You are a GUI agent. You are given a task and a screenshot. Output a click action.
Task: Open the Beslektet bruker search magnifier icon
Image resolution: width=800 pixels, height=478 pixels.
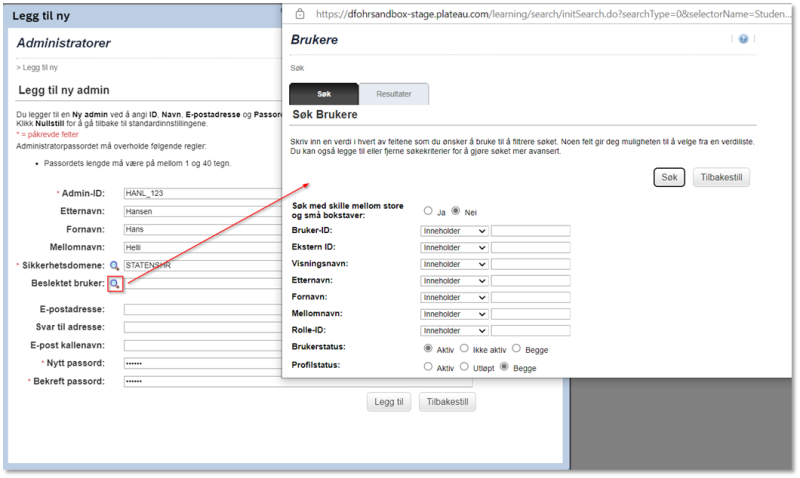pos(115,284)
